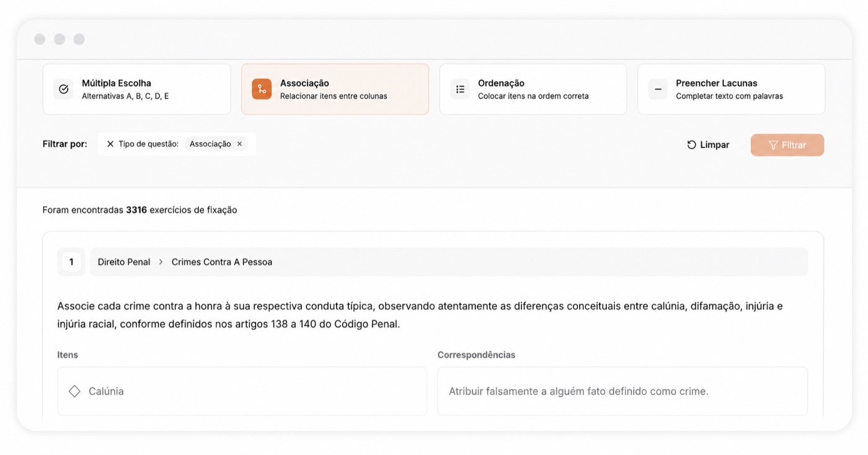Apply filters with the Filtrar button
The width and height of the screenshot is (868, 455).
(787, 144)
